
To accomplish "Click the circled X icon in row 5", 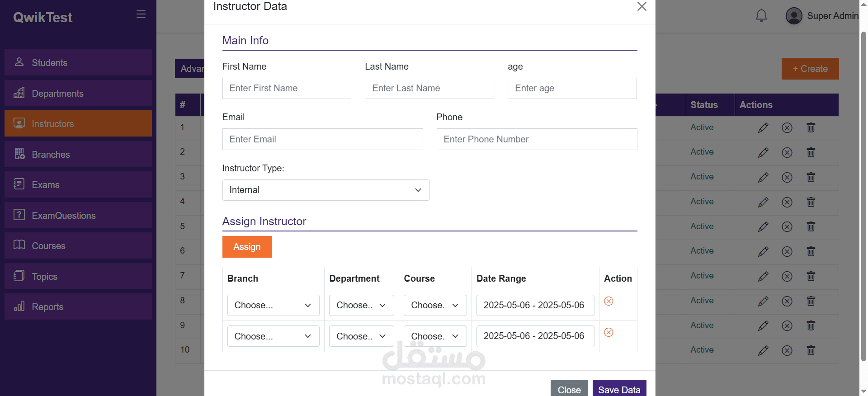I will tap(787, 226).
